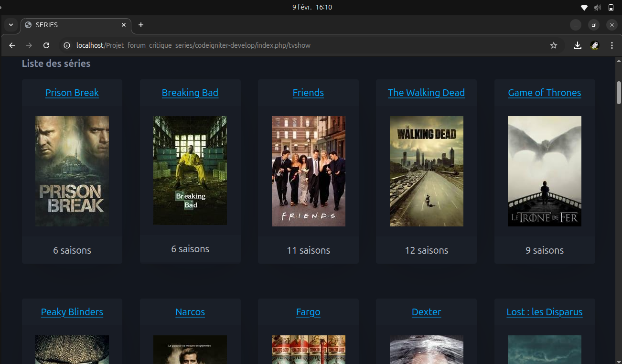Open the system network status menu
This screenshot has width=622, height=364.
pyautogui.click(x=584, y=7)
